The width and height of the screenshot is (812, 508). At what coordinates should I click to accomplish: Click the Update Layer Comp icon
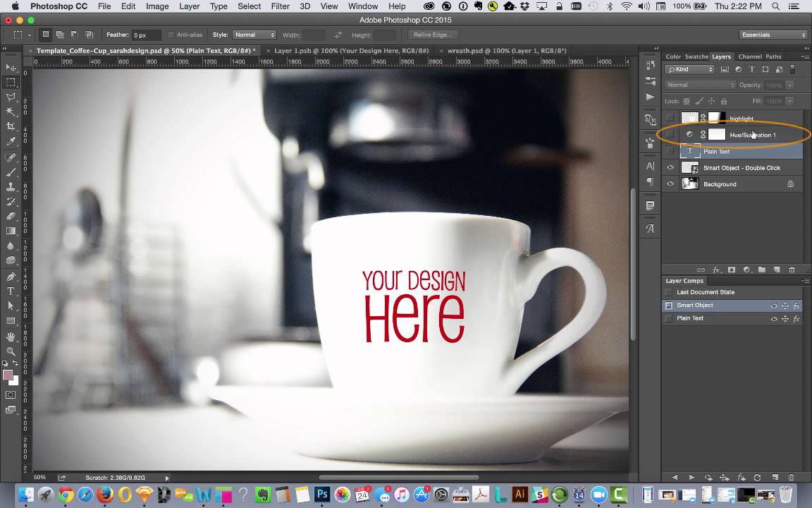point(757,478)
